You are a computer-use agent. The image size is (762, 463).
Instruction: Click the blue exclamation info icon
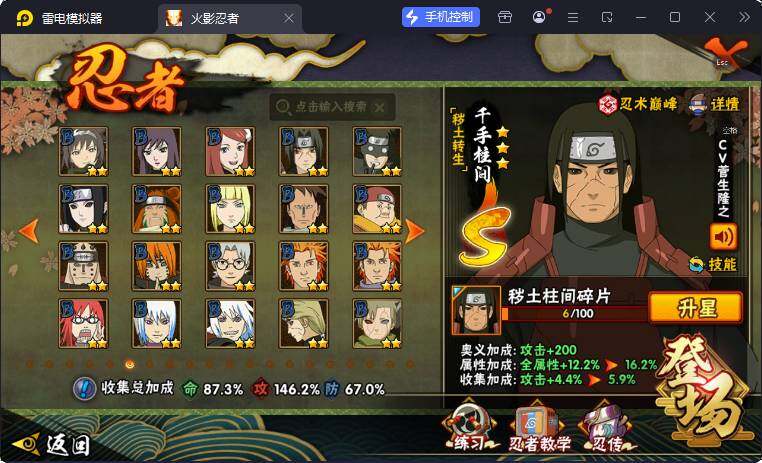tap(85, 389)
